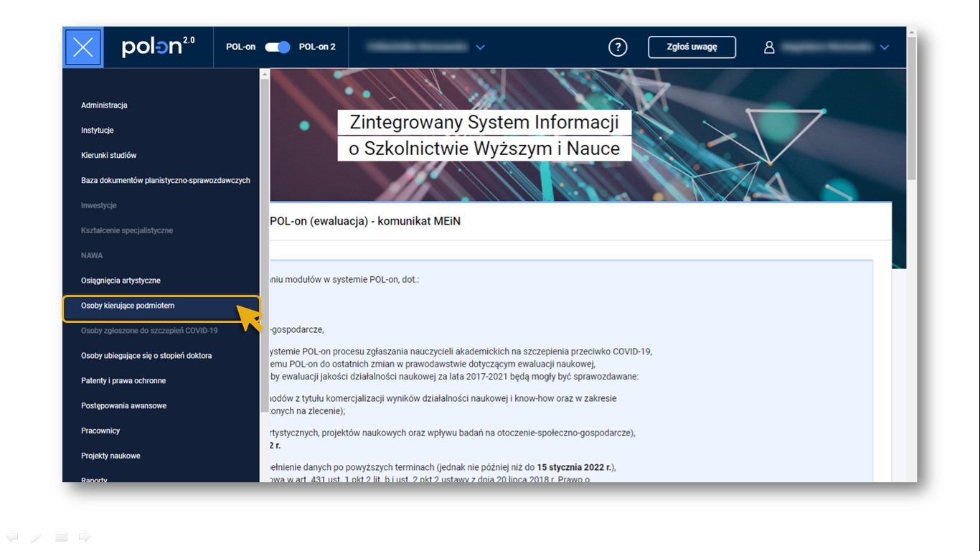Click the Zgłoś uwagę button

[692, 47]
